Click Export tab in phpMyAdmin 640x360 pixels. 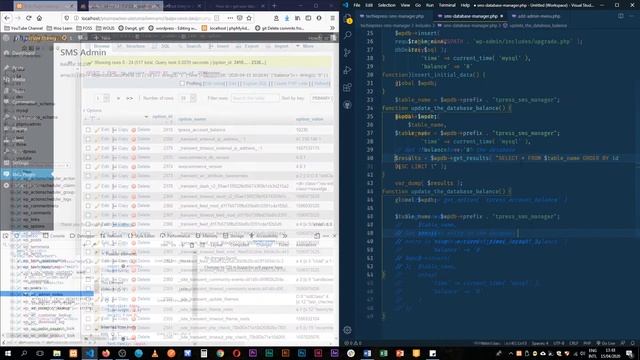pos(248,47)
